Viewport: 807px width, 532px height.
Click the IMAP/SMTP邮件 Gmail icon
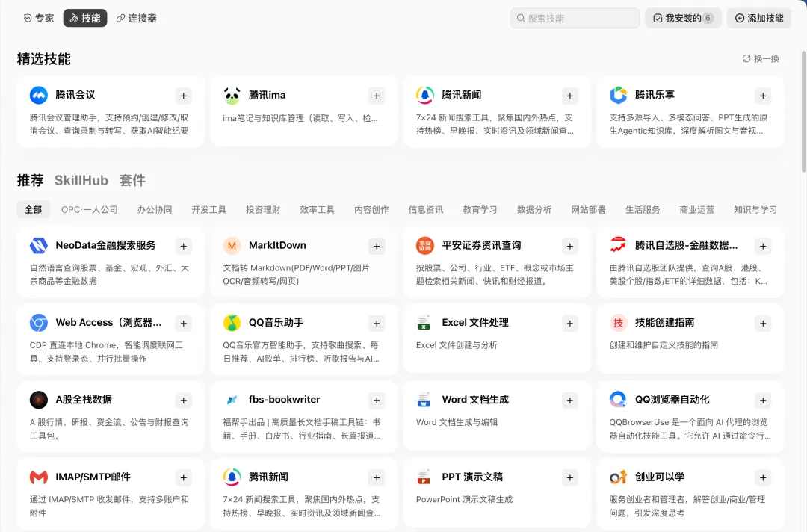point(39,477)
